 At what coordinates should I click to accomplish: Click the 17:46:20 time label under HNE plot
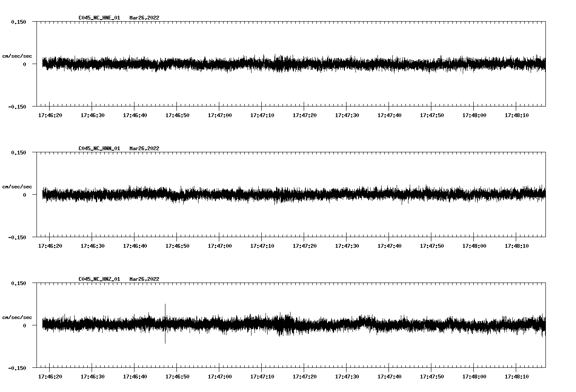tap(50, 115)
